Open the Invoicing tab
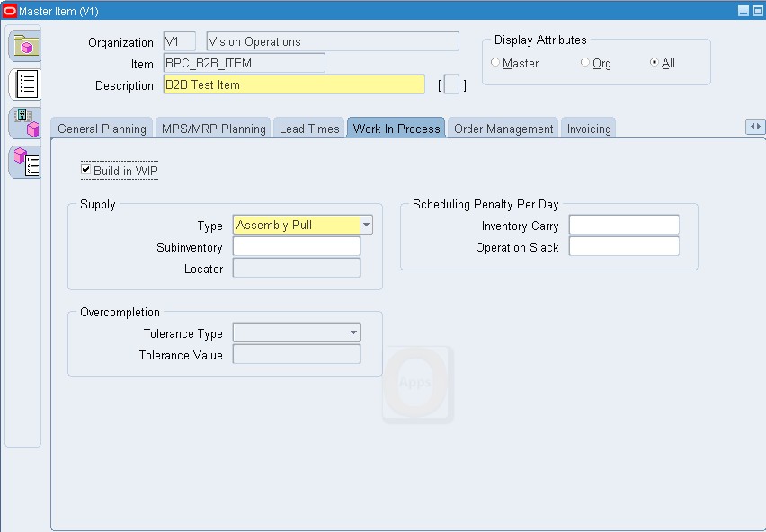Image resolution: width=766 pixels, height=532 pixels. click(588, 128)
